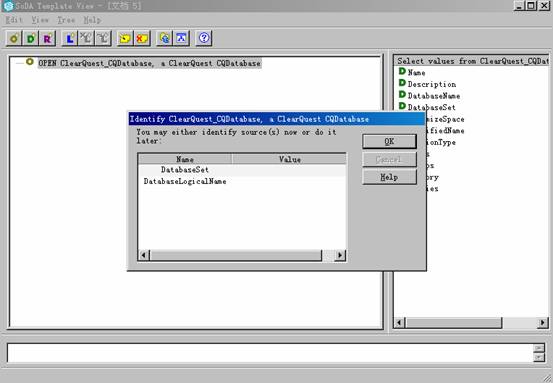Confirm the Identify dialog with OK

point(389,141)
